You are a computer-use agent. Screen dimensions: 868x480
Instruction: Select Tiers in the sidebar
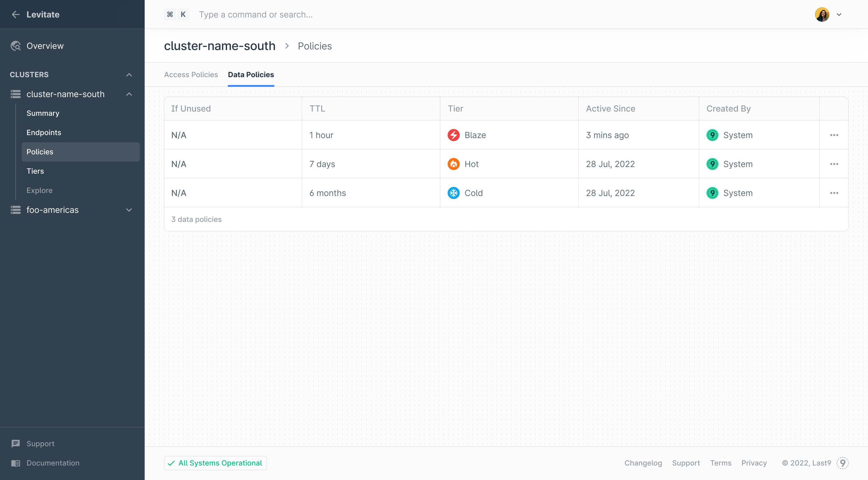35,171
